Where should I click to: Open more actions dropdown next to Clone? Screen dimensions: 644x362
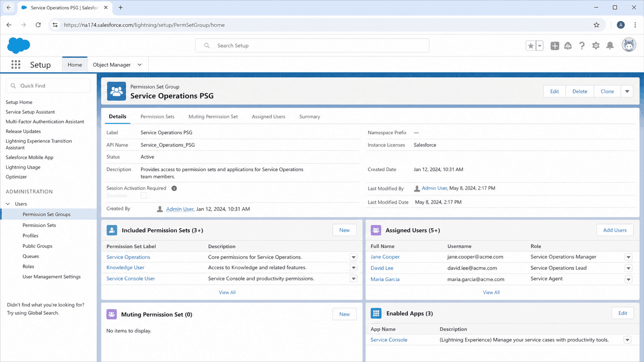[x=627, y=92]
